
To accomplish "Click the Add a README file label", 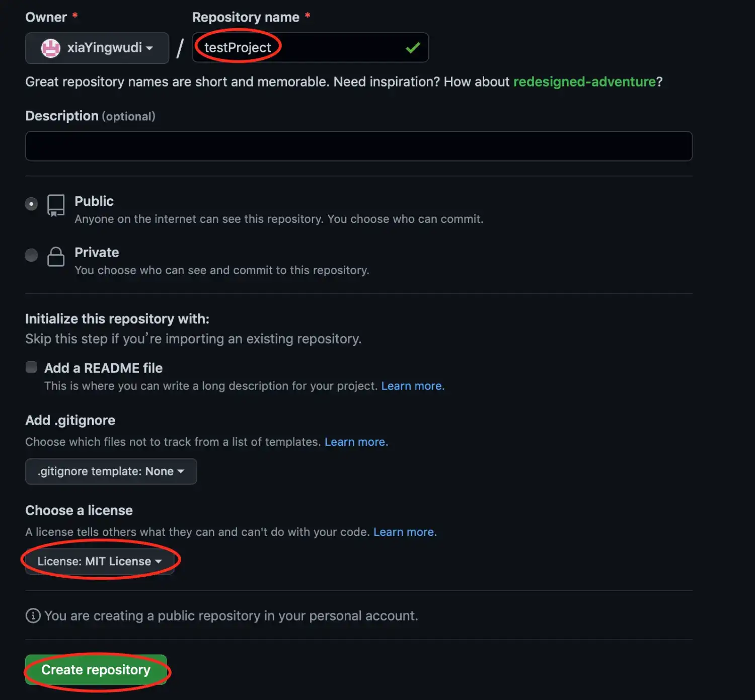I will click(103, 368).
